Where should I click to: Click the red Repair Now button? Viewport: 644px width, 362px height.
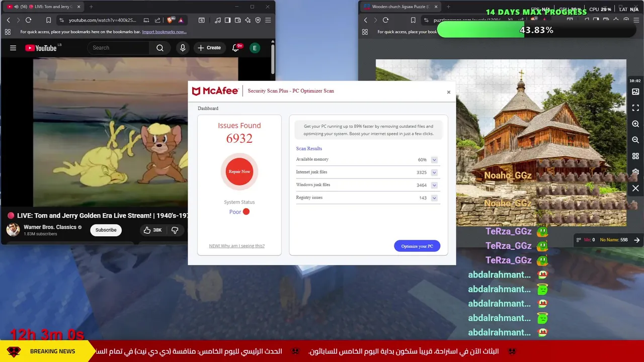239,171
